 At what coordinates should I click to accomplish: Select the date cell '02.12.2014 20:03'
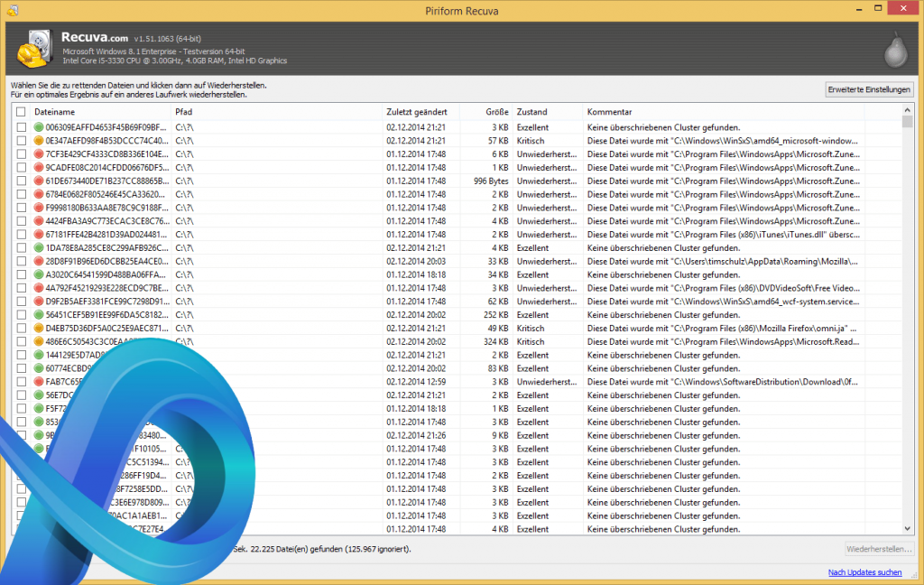(x=416, y=261)
